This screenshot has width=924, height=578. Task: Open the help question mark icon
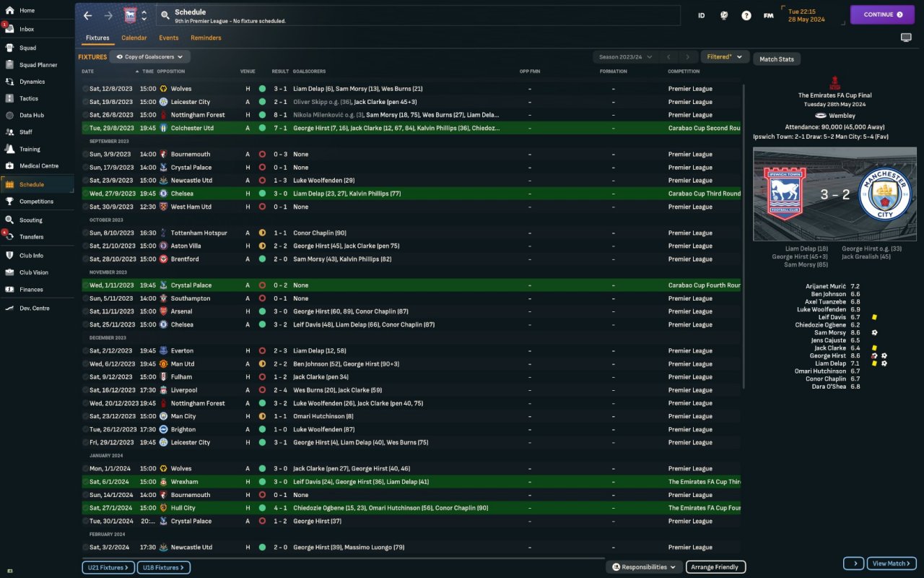[x=746, y=15]
